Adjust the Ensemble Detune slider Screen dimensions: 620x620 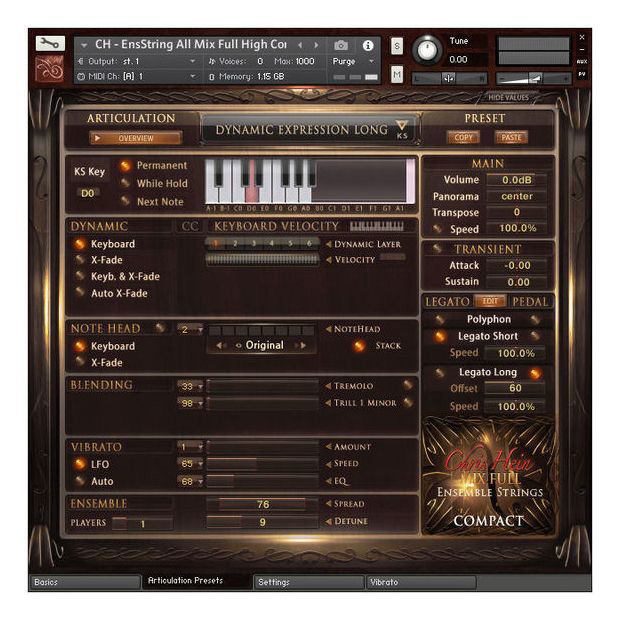262,522
